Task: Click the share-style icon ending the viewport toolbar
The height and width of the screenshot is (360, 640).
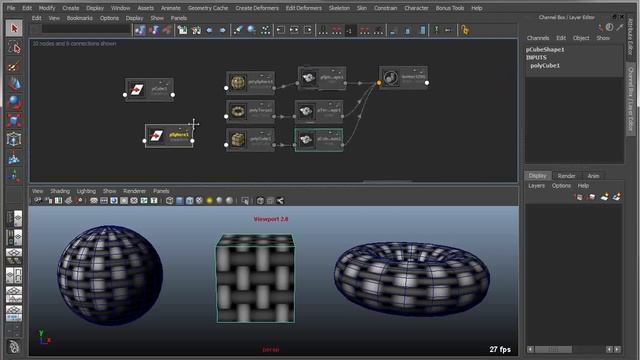Action: 280,200
